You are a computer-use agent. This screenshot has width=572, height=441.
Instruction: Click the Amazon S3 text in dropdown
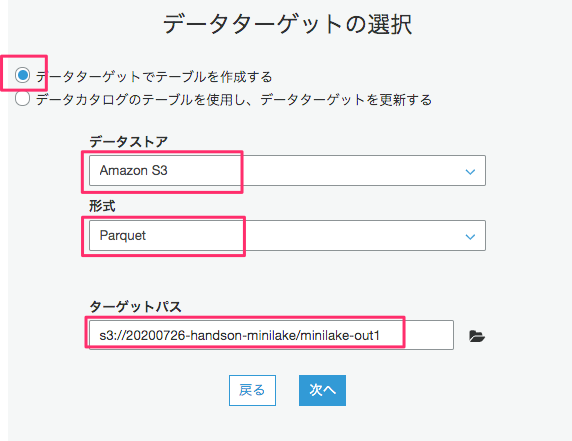pos(134,170)
